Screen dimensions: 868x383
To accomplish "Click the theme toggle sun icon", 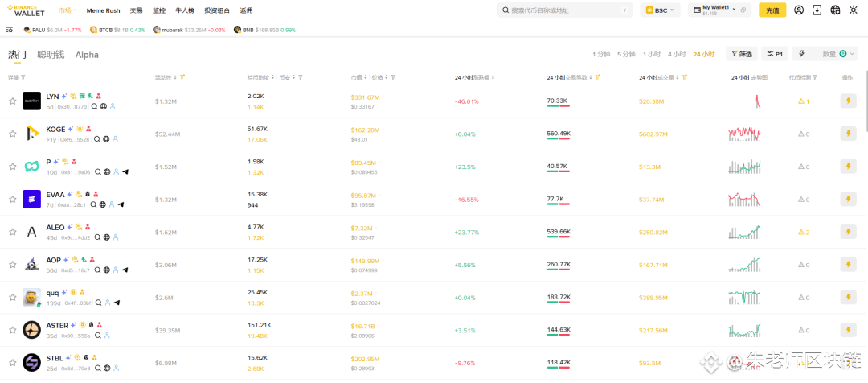I will click(x=853, y=10).
